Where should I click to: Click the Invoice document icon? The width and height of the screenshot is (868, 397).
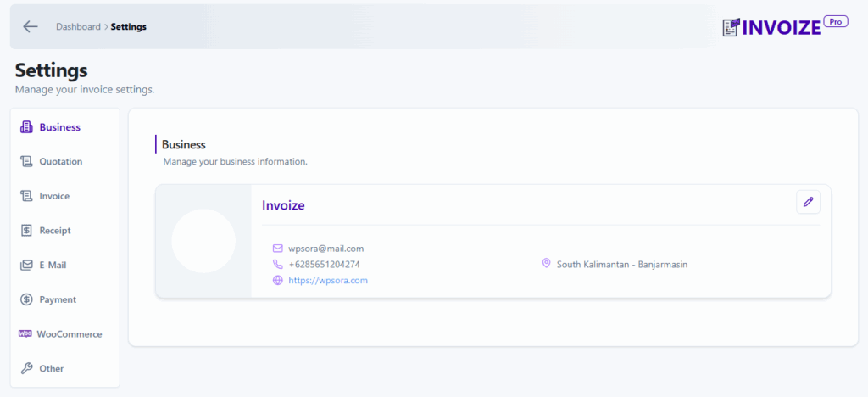tap(26, 196)
